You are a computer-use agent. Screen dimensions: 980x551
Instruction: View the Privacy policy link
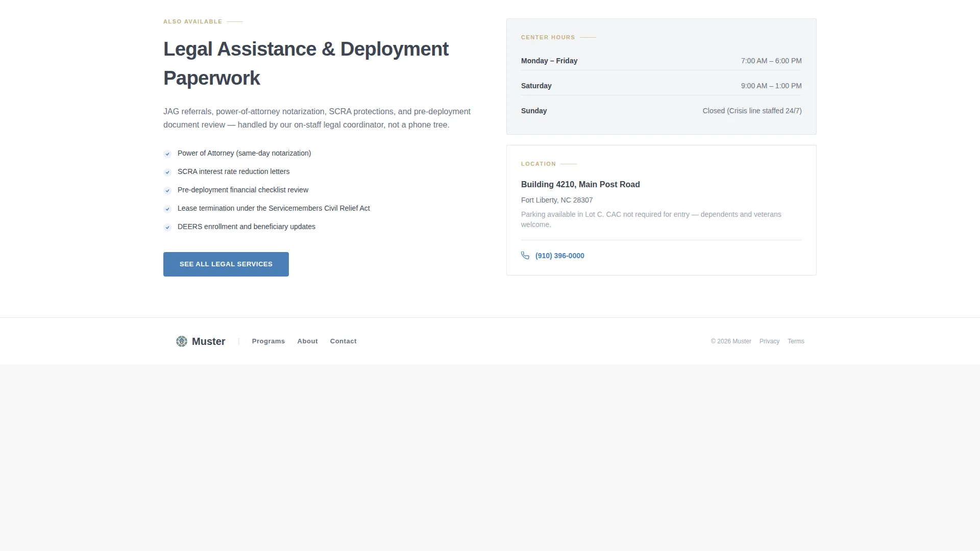pos(769,341)
